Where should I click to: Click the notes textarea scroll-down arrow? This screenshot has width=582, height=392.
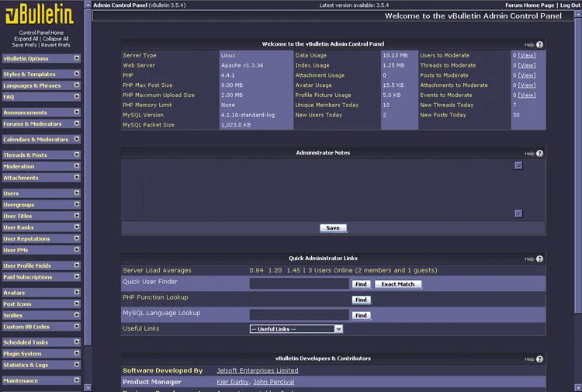[x=518, y=213]
